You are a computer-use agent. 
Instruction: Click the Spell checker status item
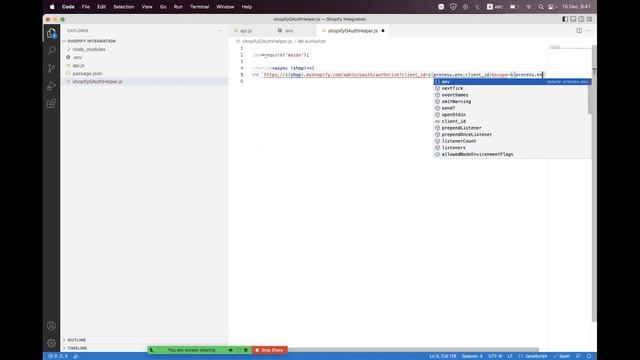(x=562, y=356)
